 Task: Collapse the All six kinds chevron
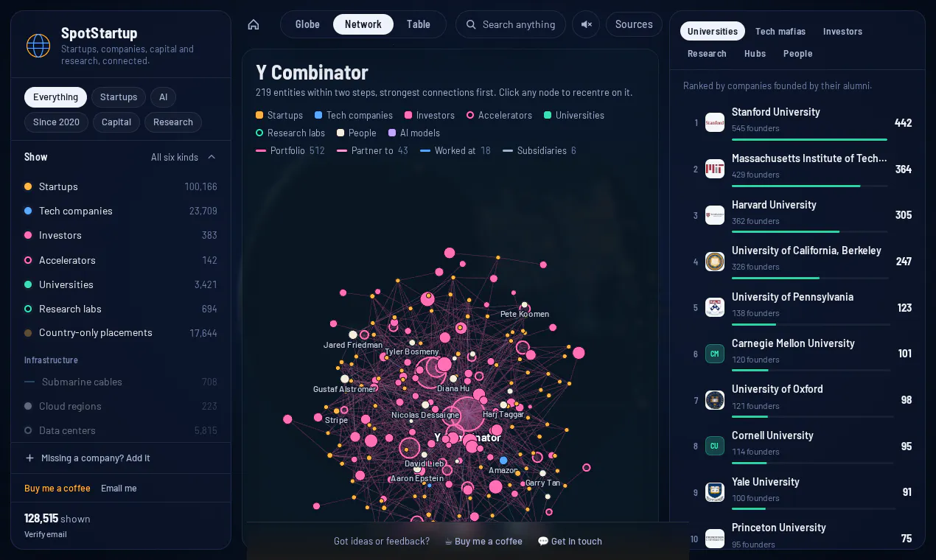click(212, 157)
